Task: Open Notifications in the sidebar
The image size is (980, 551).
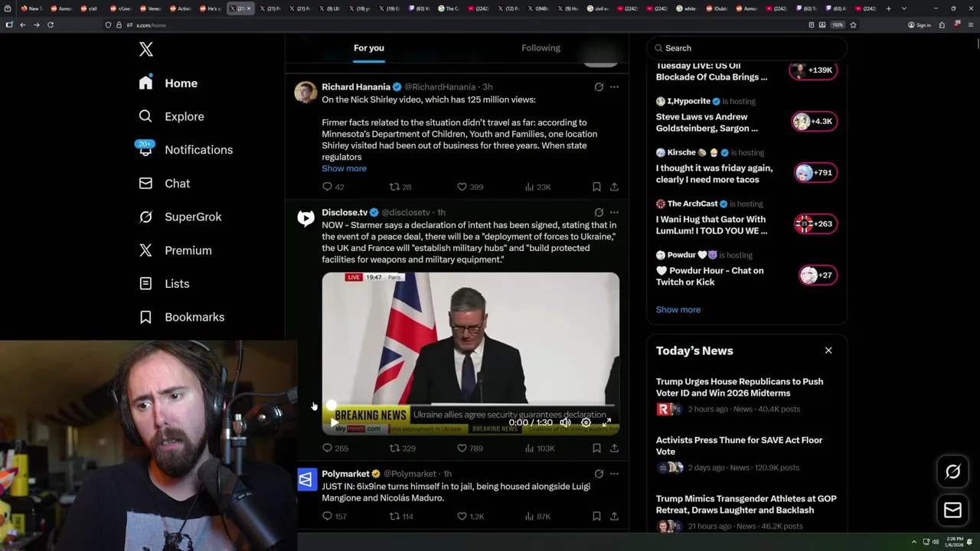Action: tap(185, 150)
